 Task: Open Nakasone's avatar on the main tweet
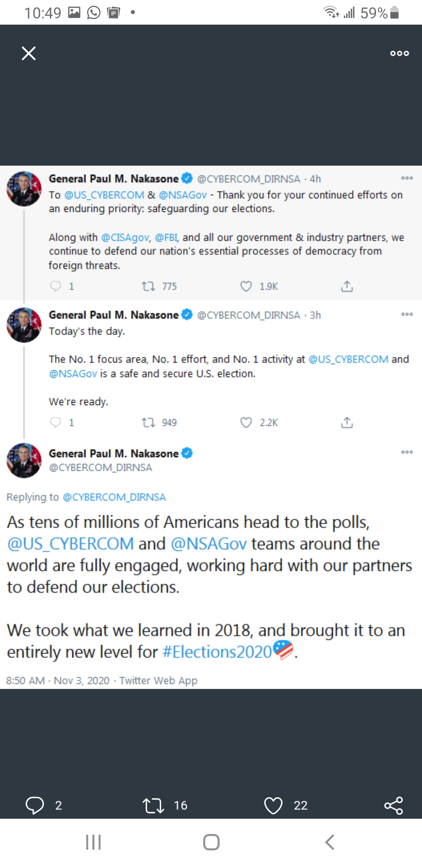point(24,461)
